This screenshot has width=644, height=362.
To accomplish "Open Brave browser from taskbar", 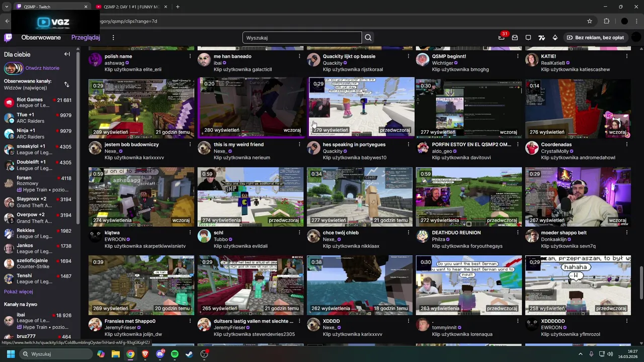I will pyautogui.click(x=145, y=354).
